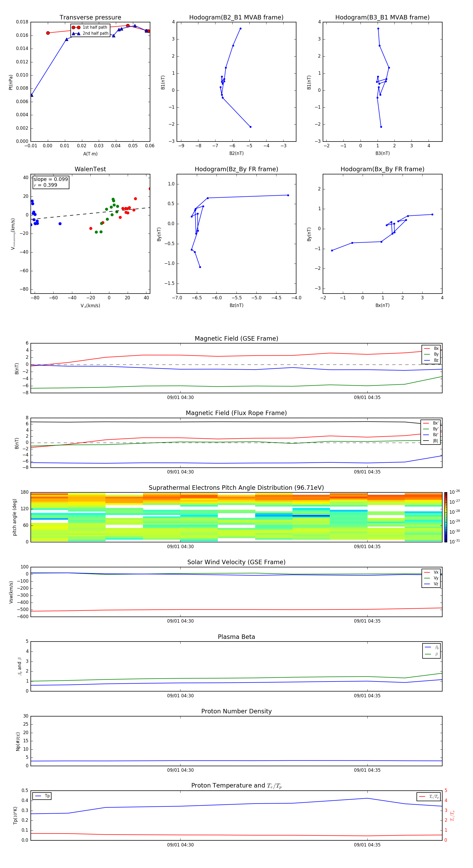Viewport: 473px width, 868px height.
Task: Click the "pitch angle (deg)" axis label
Action: pyautogui.click(x=14, y=517)
